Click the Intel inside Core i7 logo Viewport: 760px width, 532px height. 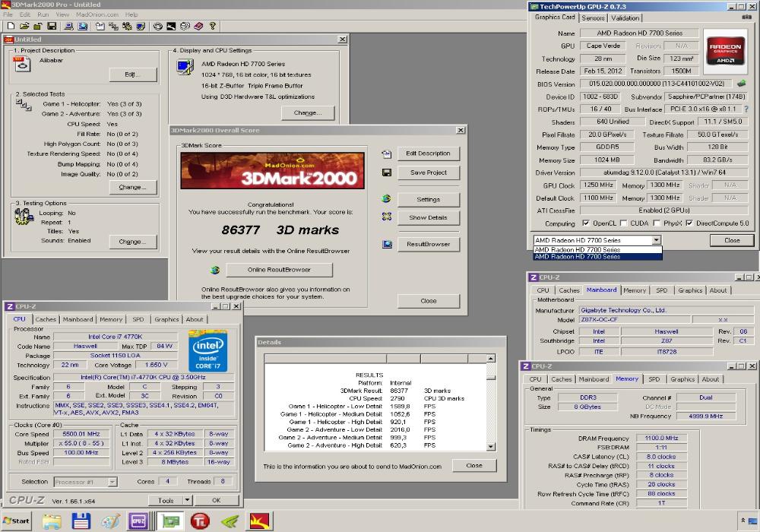tap(207, 351)
